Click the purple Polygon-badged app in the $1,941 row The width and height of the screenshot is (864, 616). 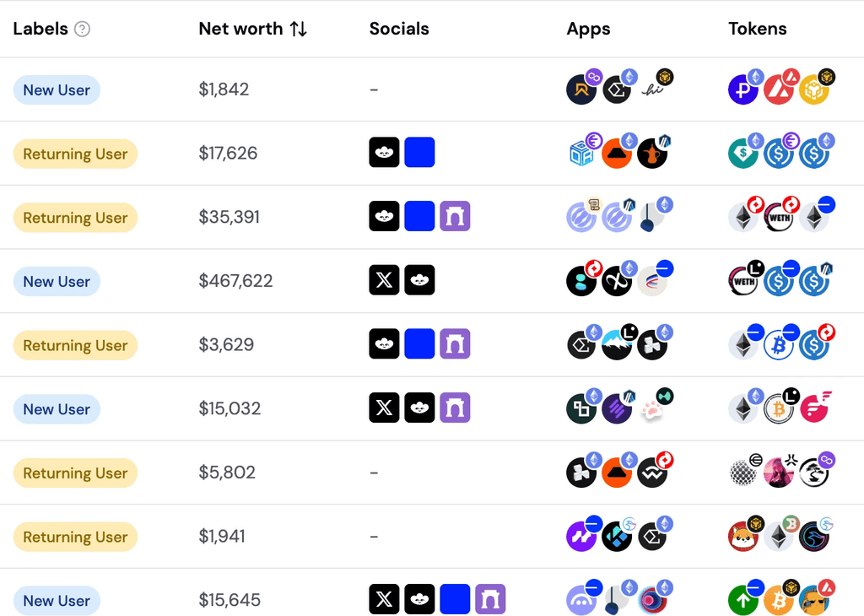click(x=582, y=537)
